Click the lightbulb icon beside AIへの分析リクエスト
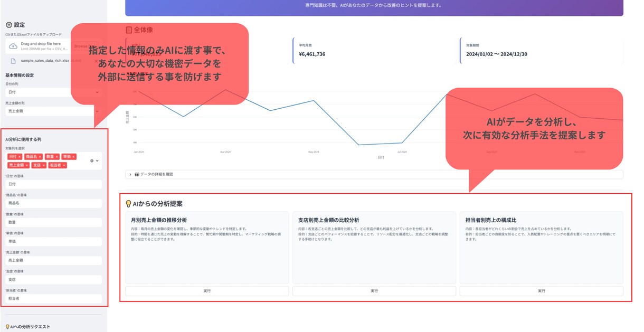This screenshot has height=332, width=644. click(7, 327)
